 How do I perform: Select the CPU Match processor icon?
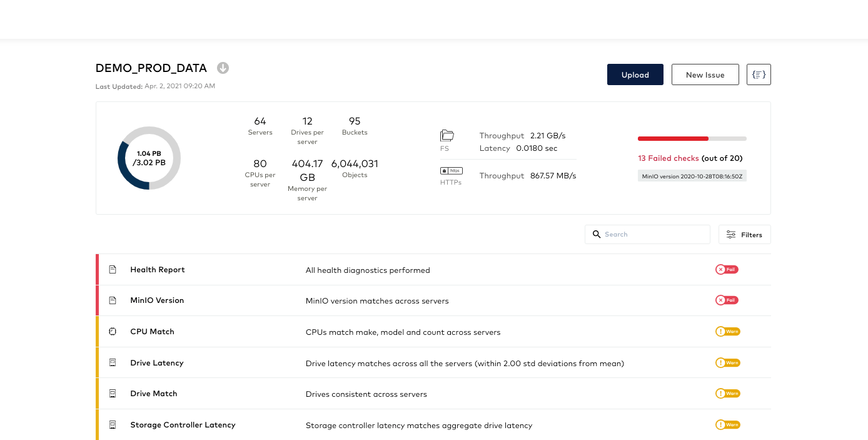coord(112,331)
